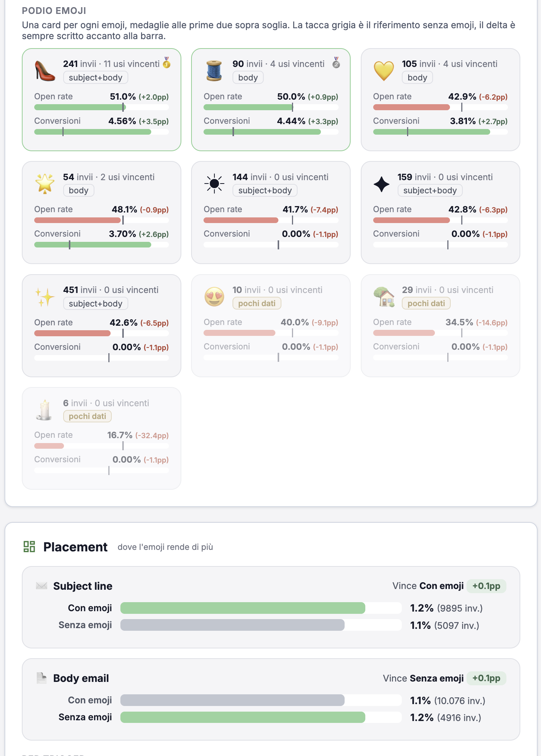Click the heart-eyes face emoji

coord(214,297)
